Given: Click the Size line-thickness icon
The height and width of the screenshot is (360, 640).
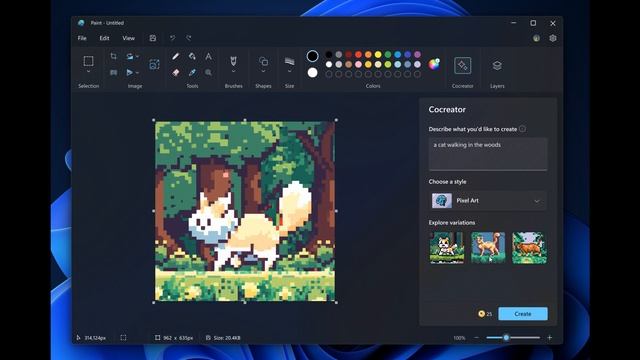Looking at the screenshot, I should click(x=289, y=61).
